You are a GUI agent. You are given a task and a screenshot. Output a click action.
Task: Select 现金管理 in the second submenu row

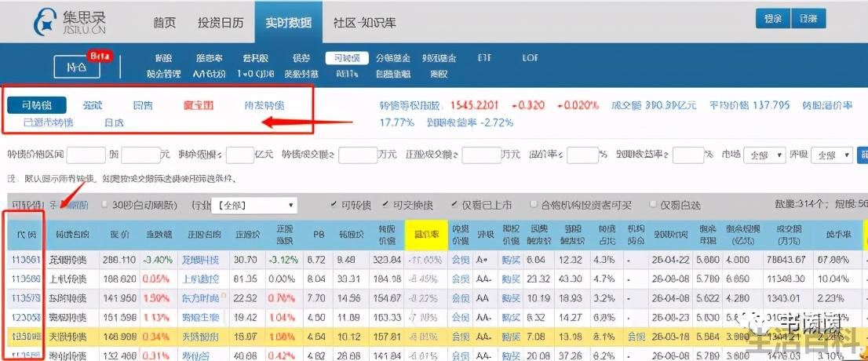click(164, 74)
